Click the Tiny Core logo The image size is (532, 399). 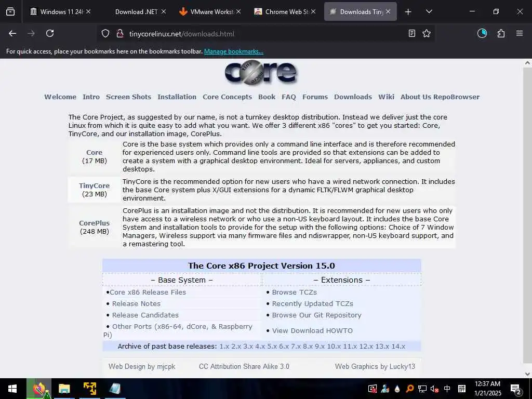tap(261, 73)
